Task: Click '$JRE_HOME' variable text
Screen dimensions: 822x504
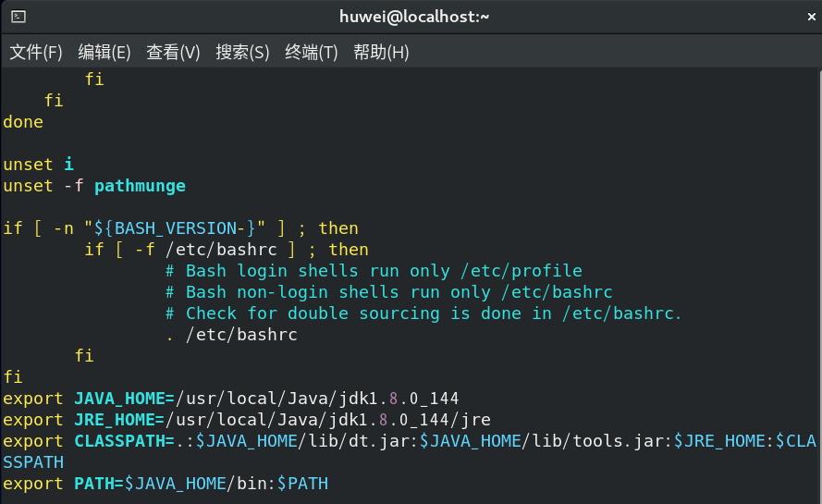Action: 719,441
